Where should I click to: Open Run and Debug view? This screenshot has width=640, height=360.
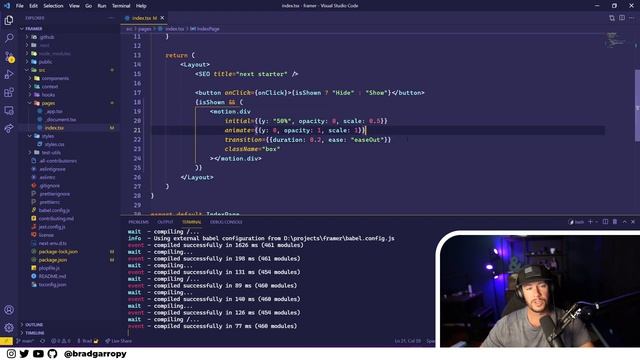point(9,74)
